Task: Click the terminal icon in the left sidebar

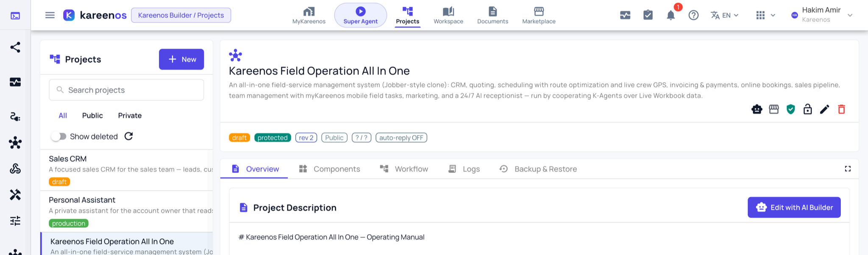Action: tap(15, 16)
